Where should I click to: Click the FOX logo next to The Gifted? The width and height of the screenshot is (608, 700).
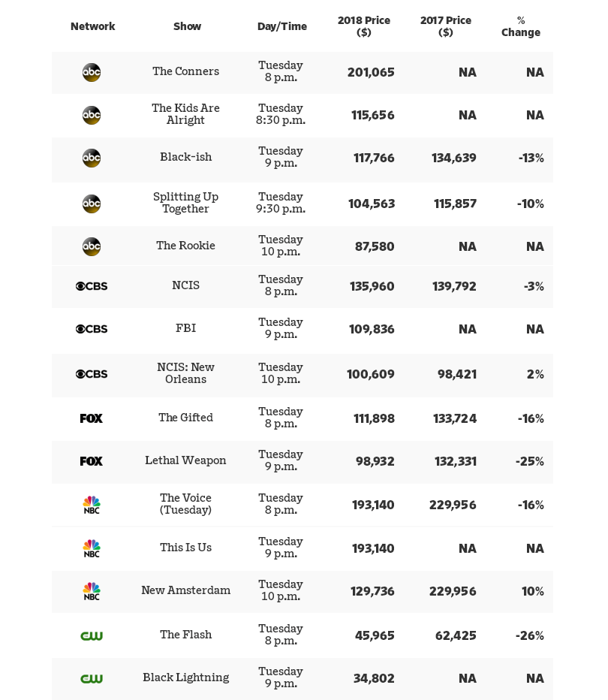(x=92, y=418)
